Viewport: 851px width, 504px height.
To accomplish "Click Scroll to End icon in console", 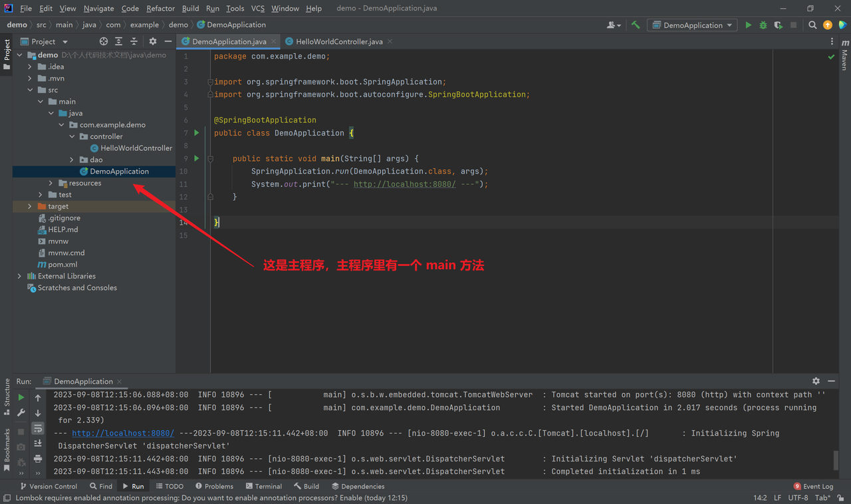I will click(38, 443).
